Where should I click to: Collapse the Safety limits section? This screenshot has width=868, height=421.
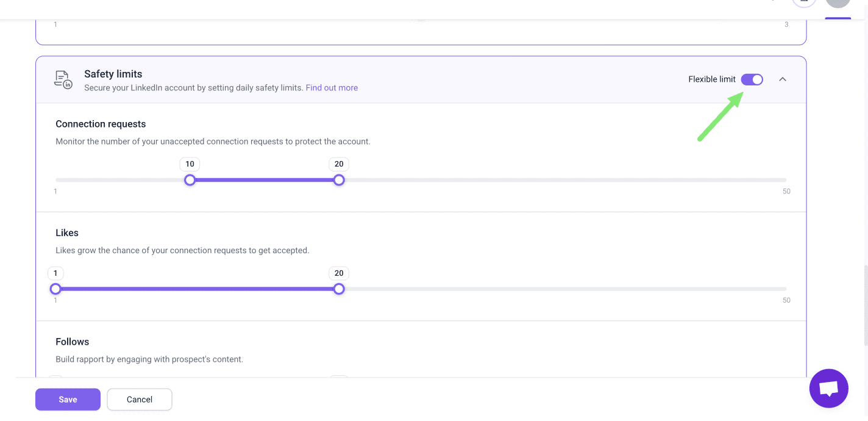[783, 79]
